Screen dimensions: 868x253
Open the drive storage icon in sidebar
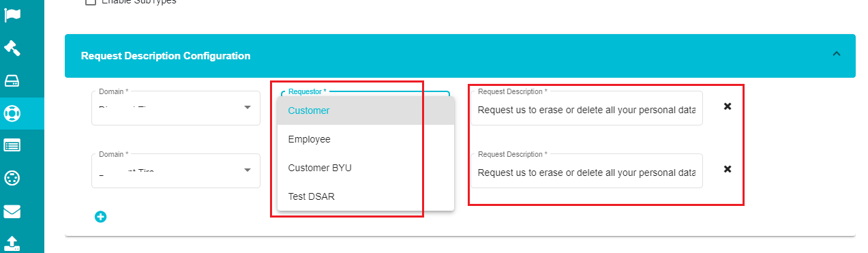tap(12, 81)
